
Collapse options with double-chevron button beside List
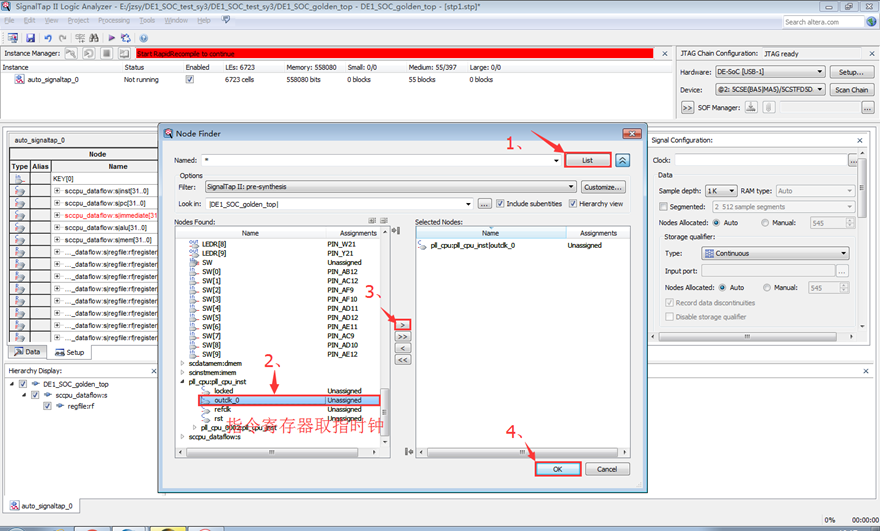pos(622,160)
